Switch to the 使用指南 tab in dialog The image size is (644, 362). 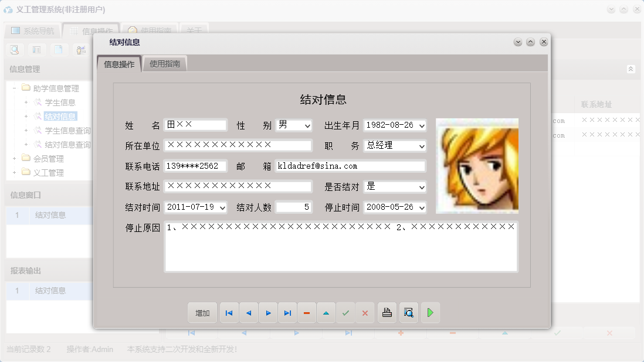[165, 64]
